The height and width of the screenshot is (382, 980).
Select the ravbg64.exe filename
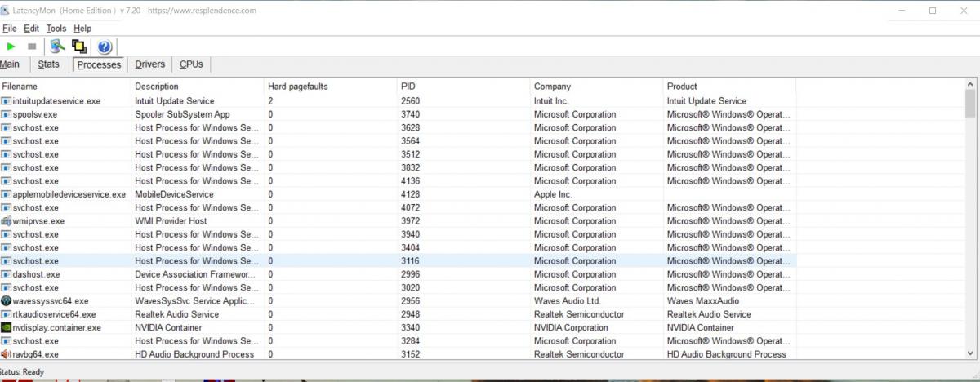[x=36, y=354]
